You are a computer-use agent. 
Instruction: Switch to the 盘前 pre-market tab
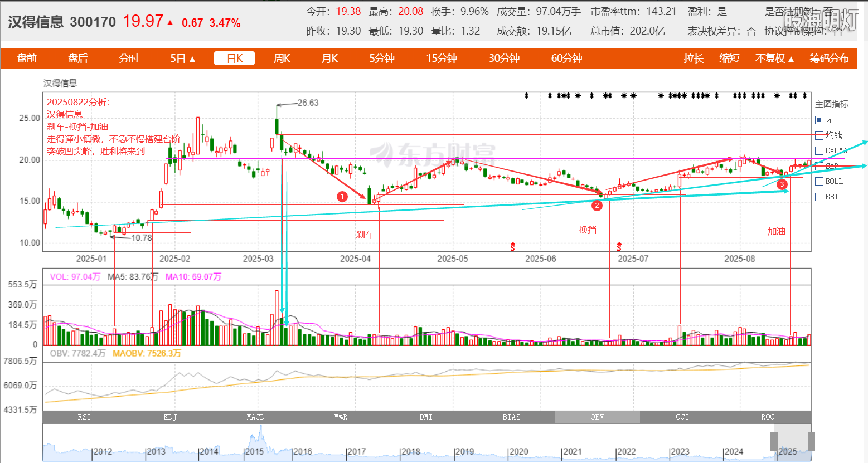pyautogui.click(x=27, y=59)
